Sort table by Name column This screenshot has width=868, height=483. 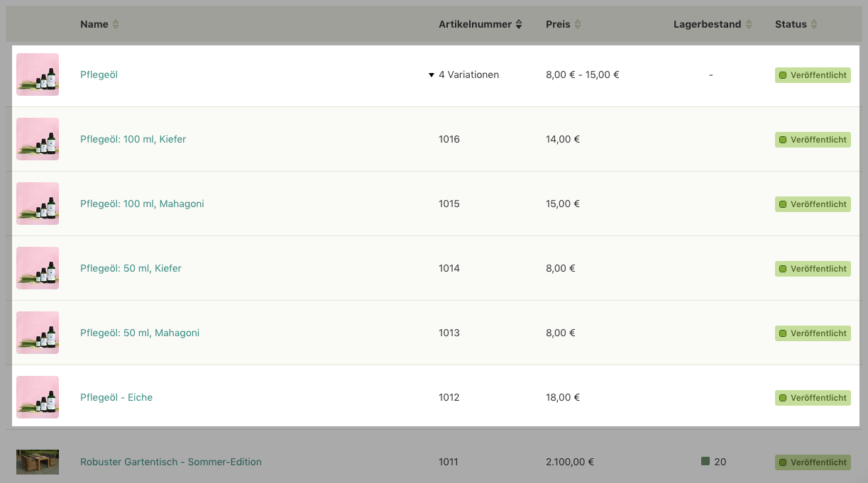click(99, 24)
